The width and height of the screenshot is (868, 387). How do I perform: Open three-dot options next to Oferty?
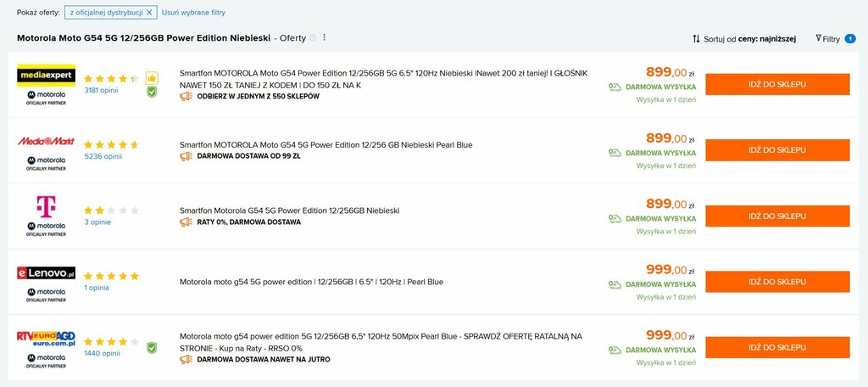pyautogui.click(x=325, y=37)
